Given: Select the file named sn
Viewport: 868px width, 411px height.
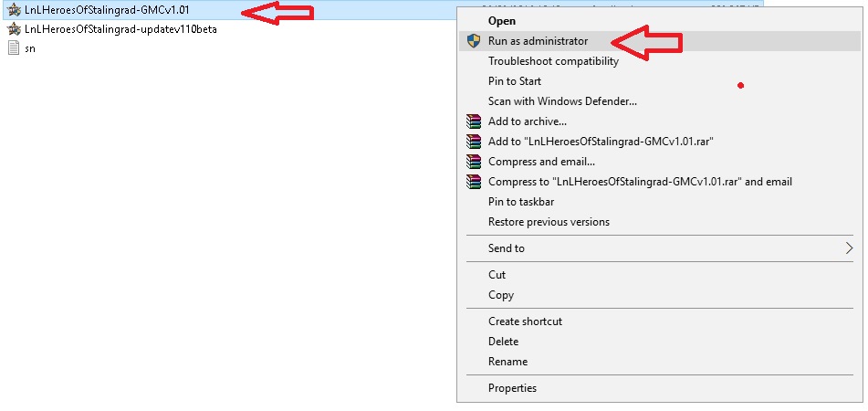Looking at the screenshot, I should [x=30, y=48].
